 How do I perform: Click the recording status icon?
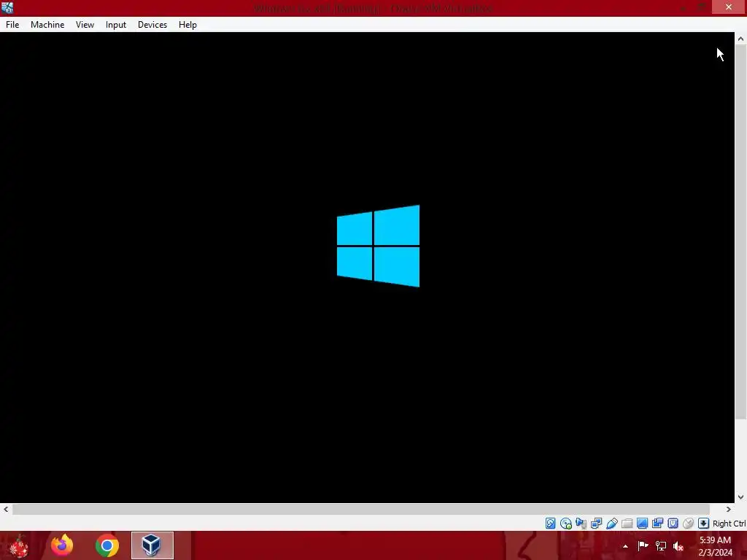pos(657,524)
